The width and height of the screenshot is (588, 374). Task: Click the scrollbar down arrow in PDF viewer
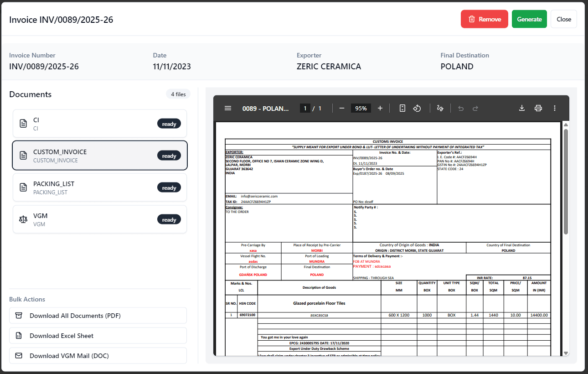(x=566, y=353)
